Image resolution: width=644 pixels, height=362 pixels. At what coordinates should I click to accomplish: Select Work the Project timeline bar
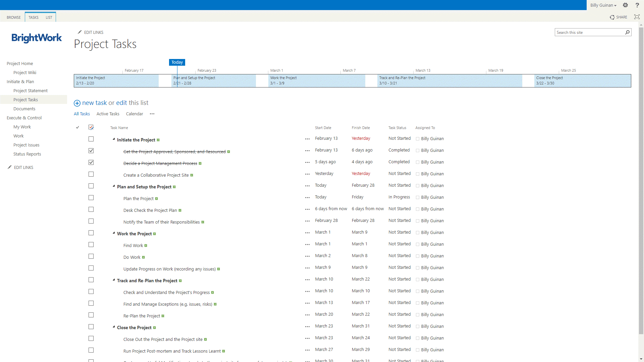pyautogui.click(x=317, y=80)
